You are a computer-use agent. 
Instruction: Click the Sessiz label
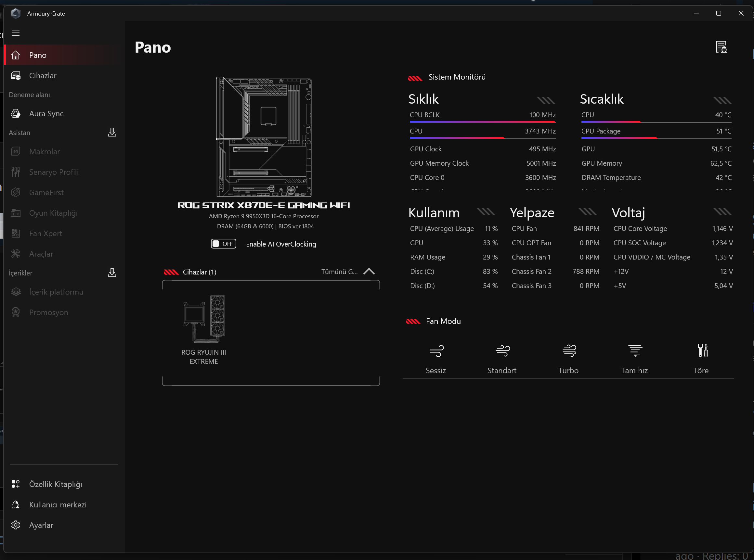point(436,371)
